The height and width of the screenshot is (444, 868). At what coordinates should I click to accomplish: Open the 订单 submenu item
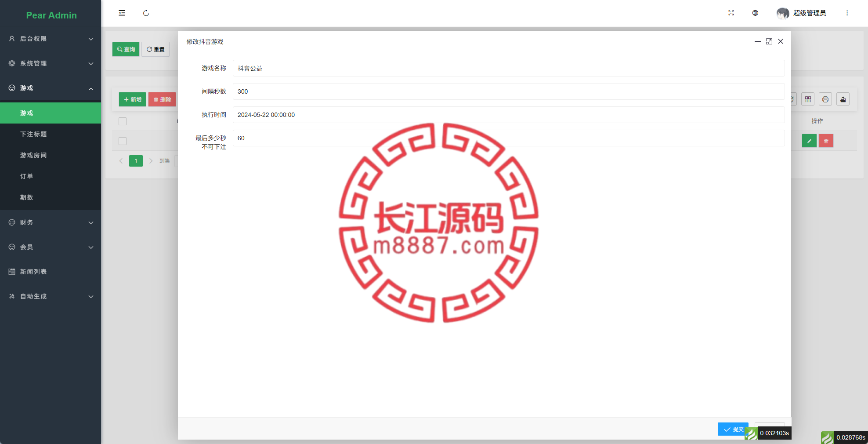pos(51,176)
